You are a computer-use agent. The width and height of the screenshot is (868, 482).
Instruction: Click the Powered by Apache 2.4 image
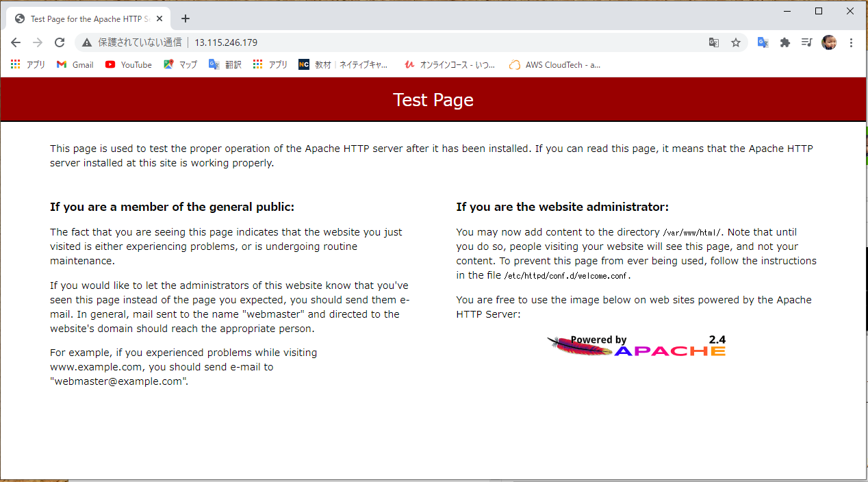pos(637,346)
